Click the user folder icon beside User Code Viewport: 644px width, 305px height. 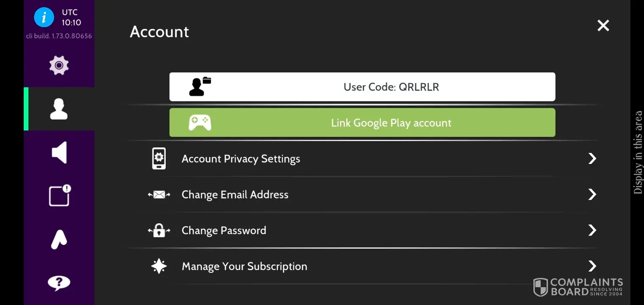click(x=200, y=87)
